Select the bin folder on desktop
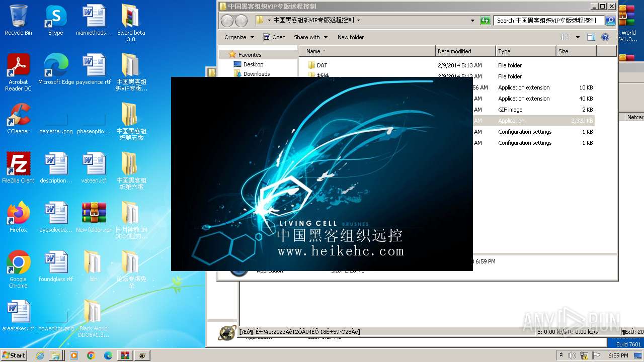This screenshot has height=362, width=644. pyautogui.click(x=94, y=266)
